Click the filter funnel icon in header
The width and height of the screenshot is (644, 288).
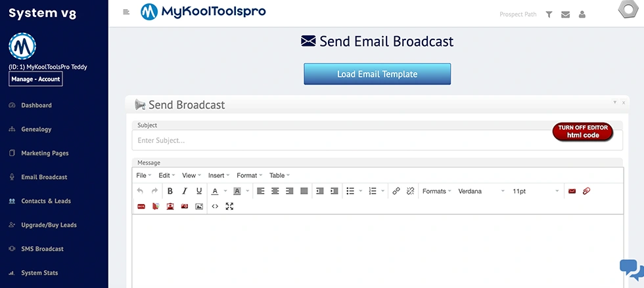tap(549, 14)
